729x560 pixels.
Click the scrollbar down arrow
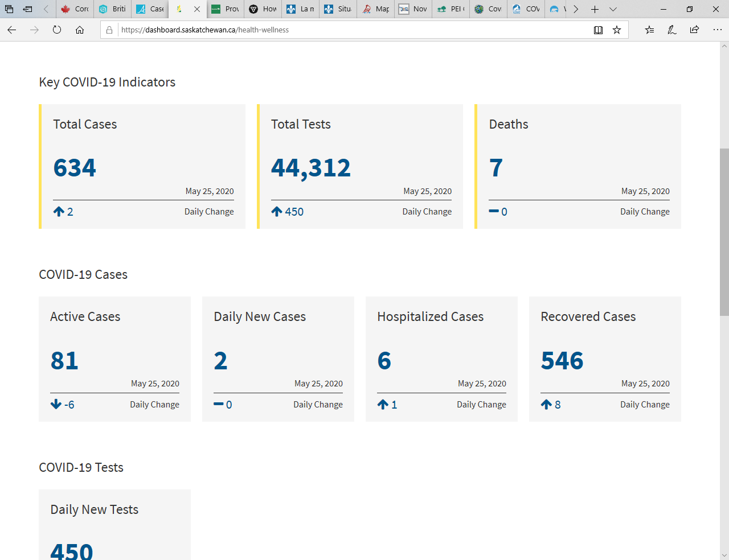pos(724,555)
